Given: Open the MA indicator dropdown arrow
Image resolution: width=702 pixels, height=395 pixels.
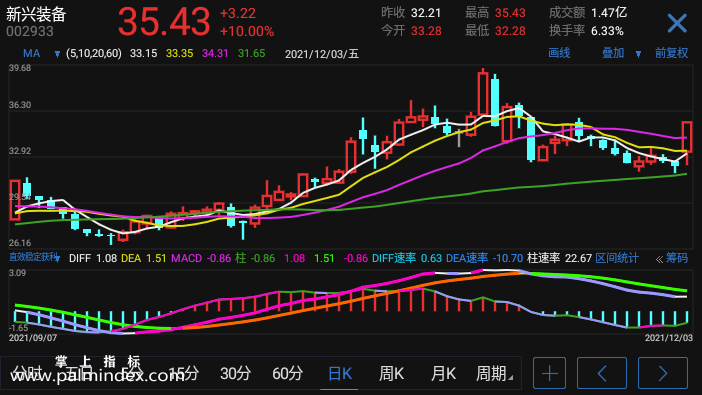Looking at the screenshot, I should point(57,54).
